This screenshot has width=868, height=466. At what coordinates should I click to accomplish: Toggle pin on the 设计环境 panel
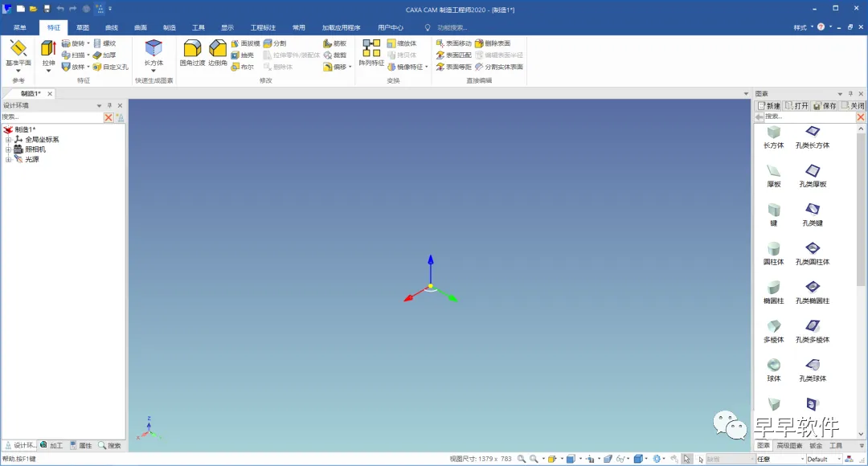(x=109, y=106)
